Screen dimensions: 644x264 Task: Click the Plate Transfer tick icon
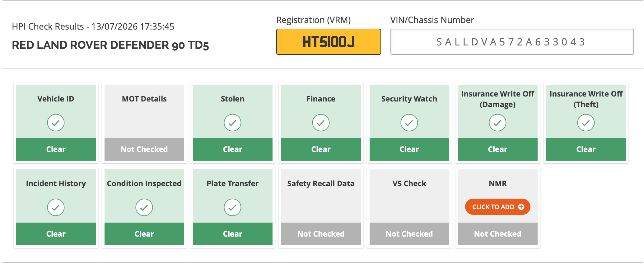pyautogui.click(x=232, y=207)
